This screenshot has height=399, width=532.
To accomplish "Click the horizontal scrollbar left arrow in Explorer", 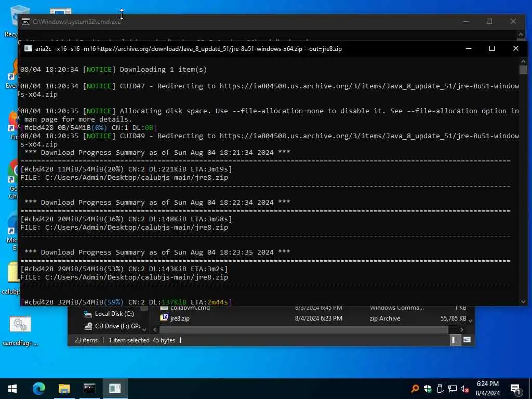I will [155, 329].
